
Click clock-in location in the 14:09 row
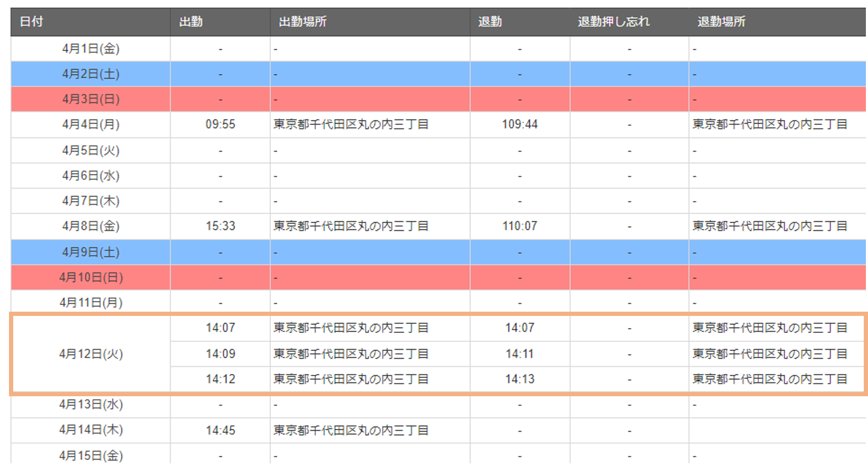click(x=351, y=354)
